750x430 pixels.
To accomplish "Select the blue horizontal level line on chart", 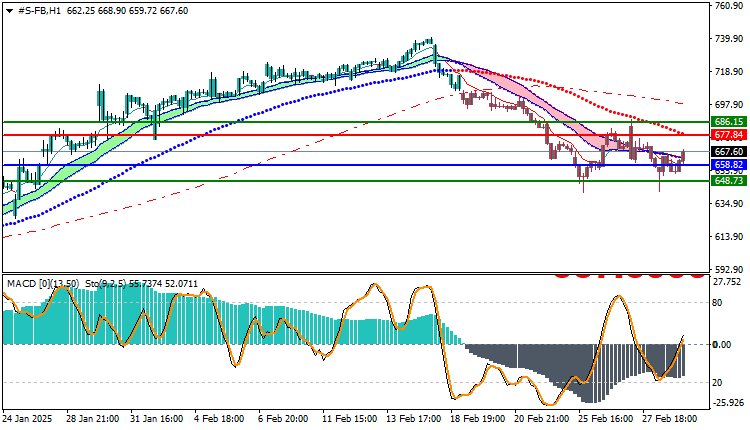I will [x=356, y=165].
